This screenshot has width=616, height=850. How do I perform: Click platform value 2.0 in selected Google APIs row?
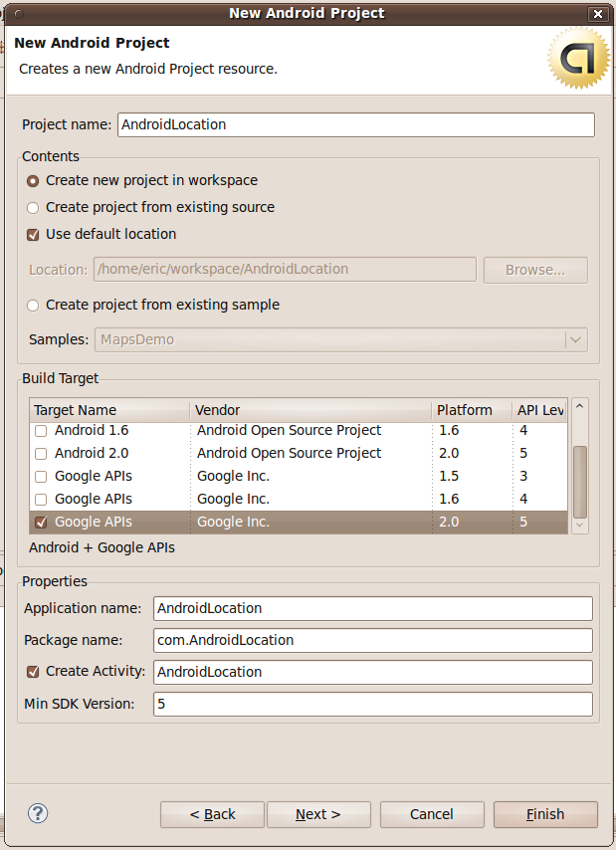tap(449, 522)
